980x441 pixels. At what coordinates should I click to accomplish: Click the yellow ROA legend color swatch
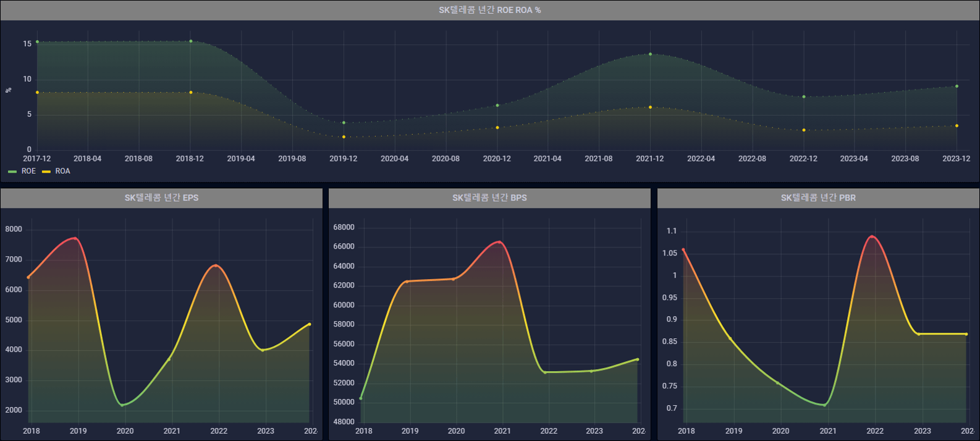click(46, 171)
